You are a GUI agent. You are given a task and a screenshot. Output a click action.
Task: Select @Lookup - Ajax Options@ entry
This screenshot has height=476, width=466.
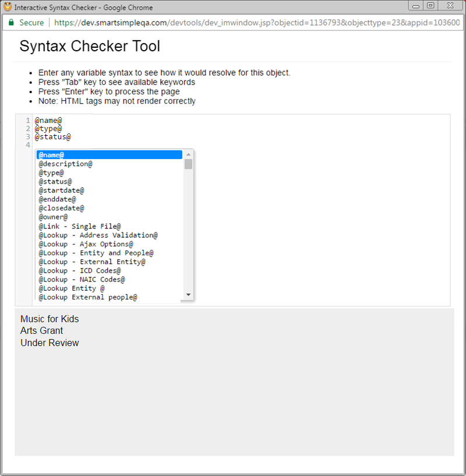(86, 244)
